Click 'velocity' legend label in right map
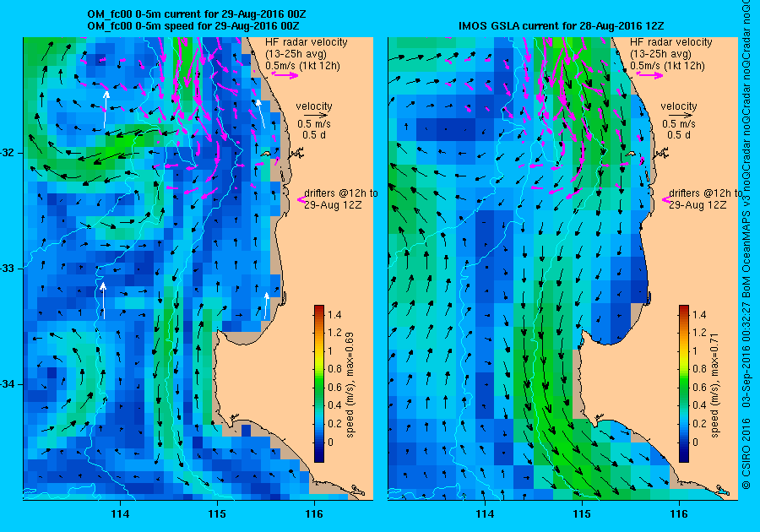Screen dimensions: 760x532 pos(679,106)
